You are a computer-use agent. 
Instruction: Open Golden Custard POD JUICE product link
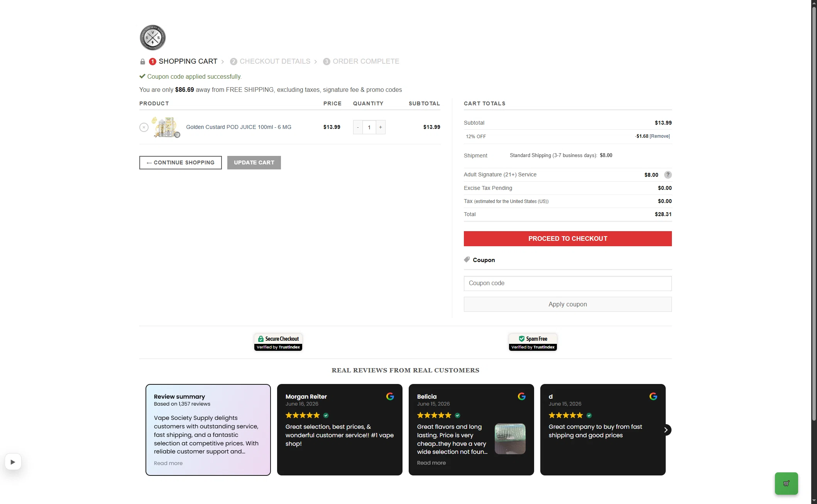coord(239,127)
